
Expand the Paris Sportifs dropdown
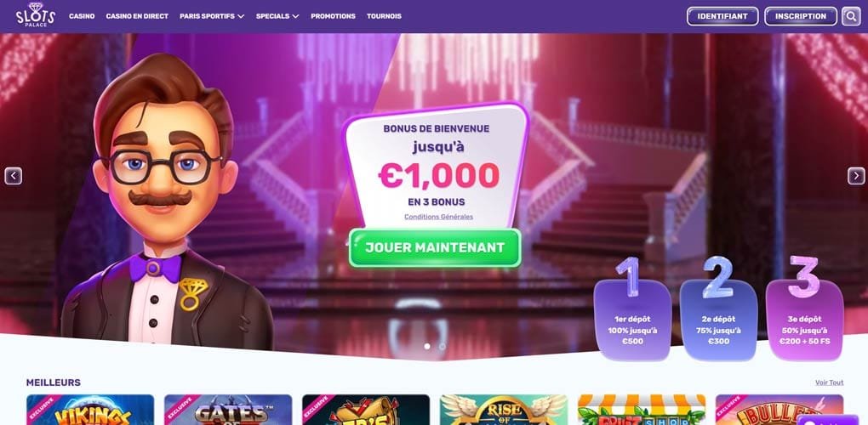(x=212, y=16)
